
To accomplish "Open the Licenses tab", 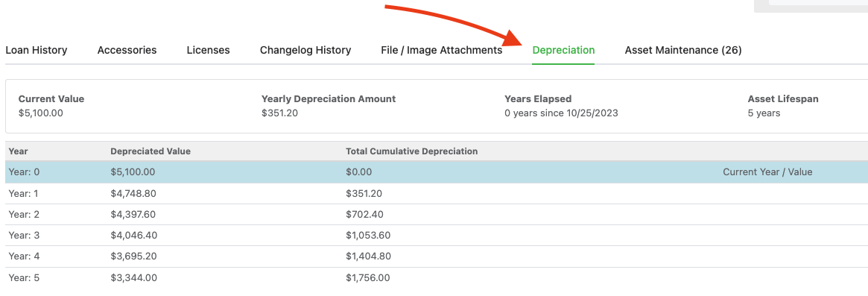I will click(208, 50).
